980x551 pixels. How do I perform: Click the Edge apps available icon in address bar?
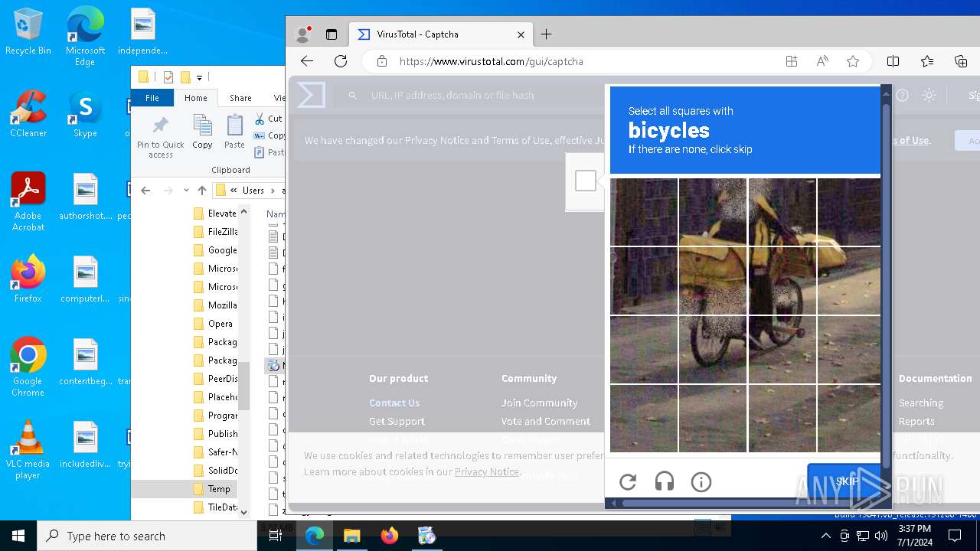pos(792,61)
